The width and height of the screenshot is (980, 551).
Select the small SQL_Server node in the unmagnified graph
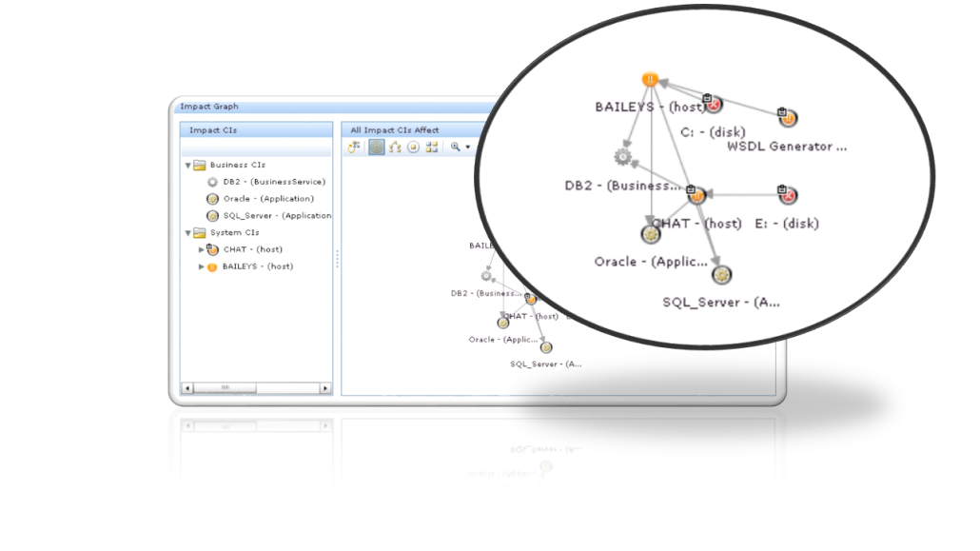(x=546, y=347)
